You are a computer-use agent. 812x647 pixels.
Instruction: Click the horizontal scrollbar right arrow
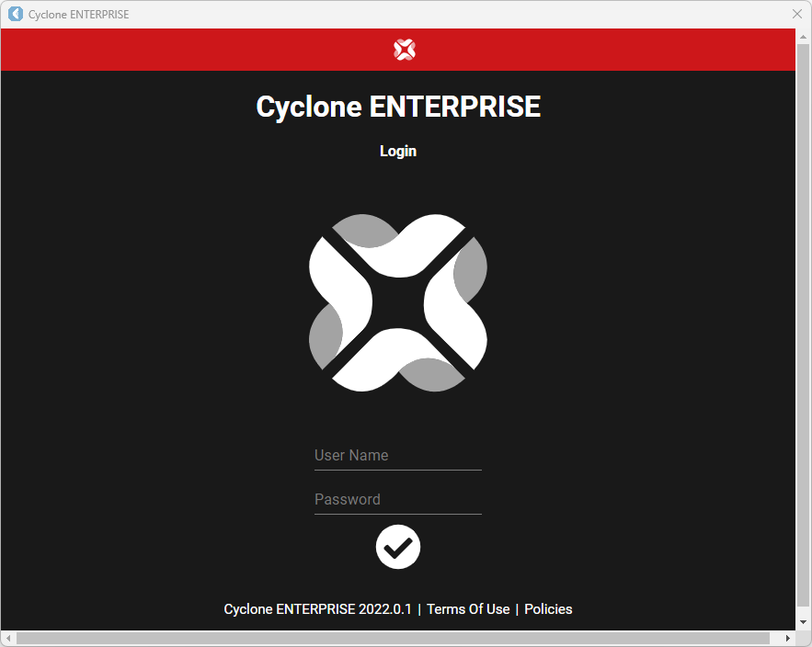click(788, 638)
